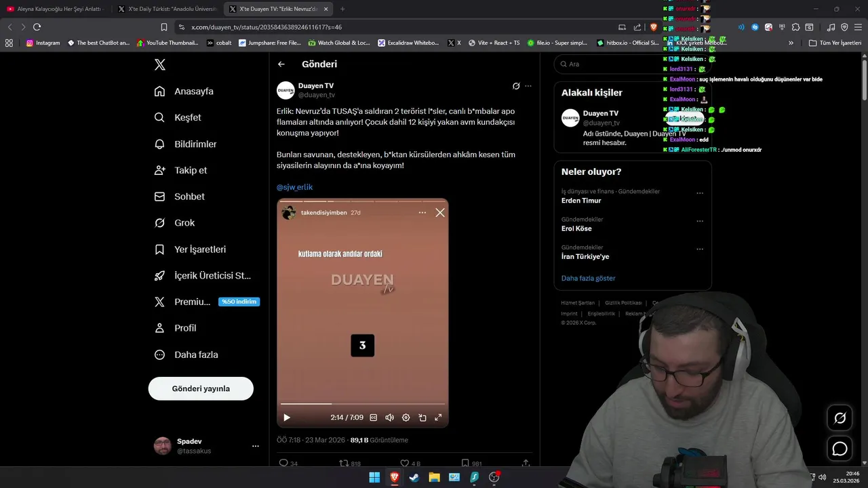Click Brave Shields icon

[x=654, y=27]
